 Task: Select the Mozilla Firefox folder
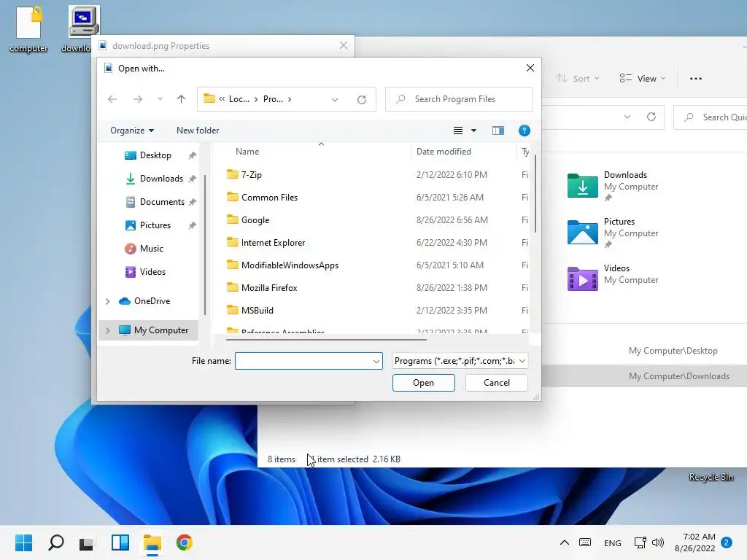(x=269, y=287)
